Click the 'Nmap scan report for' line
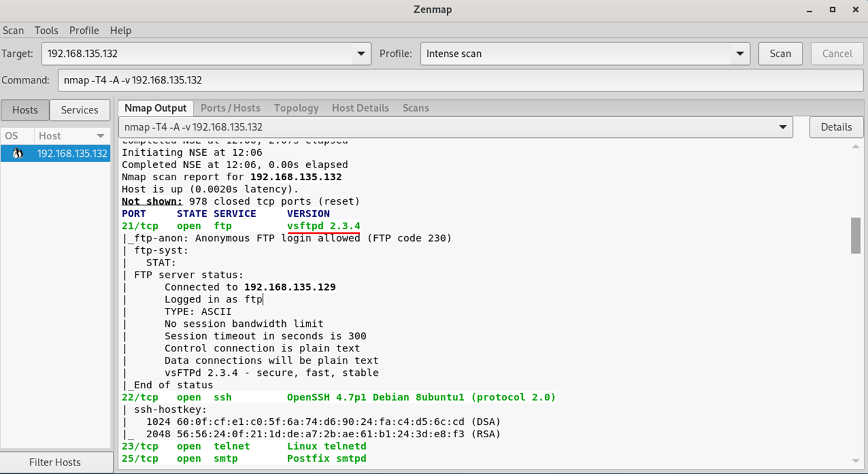868x474 pixels. click(231, 177)
